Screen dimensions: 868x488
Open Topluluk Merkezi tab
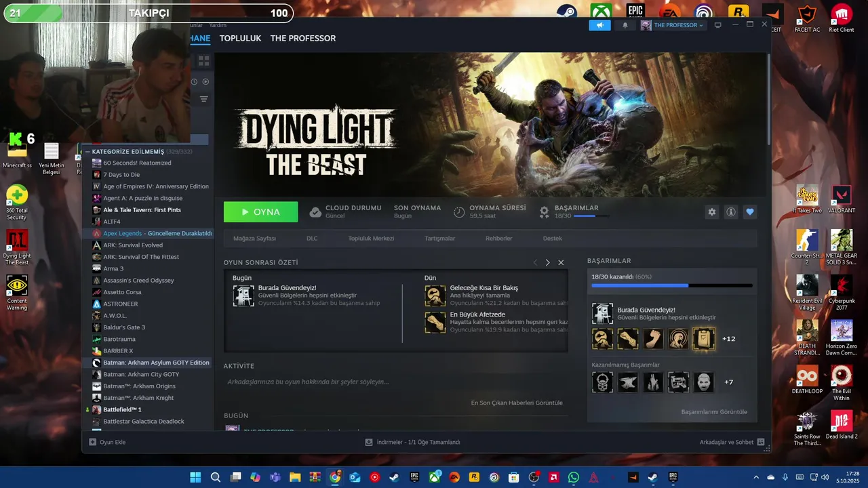[371, 239]
